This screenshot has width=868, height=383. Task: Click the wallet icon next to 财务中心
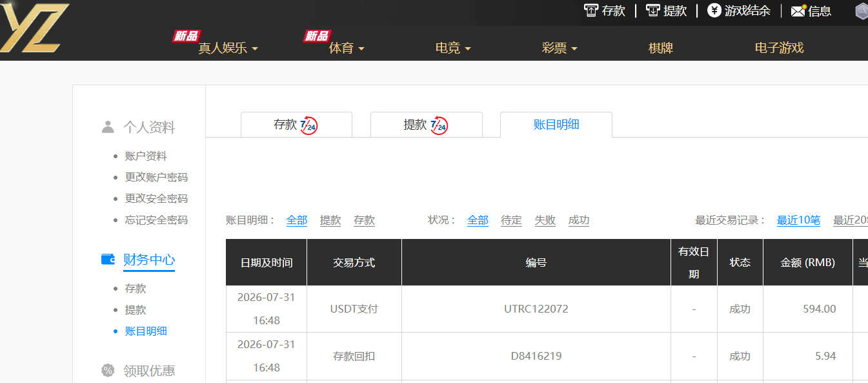(x=108, y=259)
